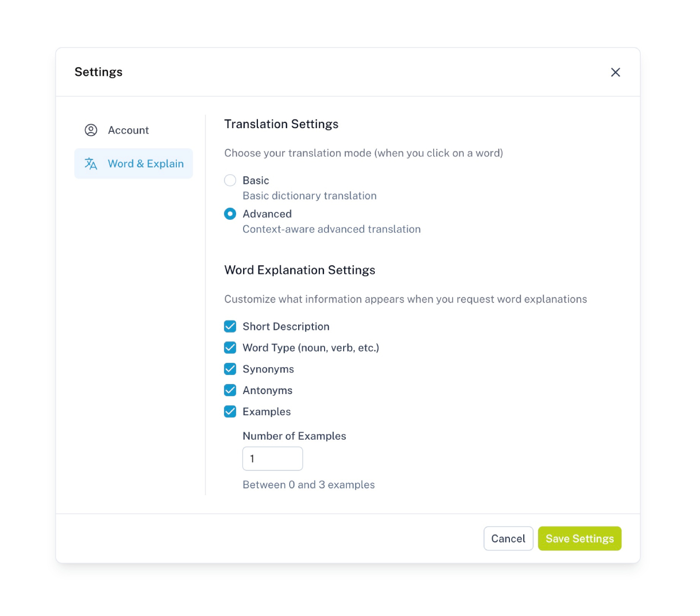The width and height of the screenshot is (700, 616).
Task: Uncheck the Short Description checkbox
Action: [x=230, y=326]
